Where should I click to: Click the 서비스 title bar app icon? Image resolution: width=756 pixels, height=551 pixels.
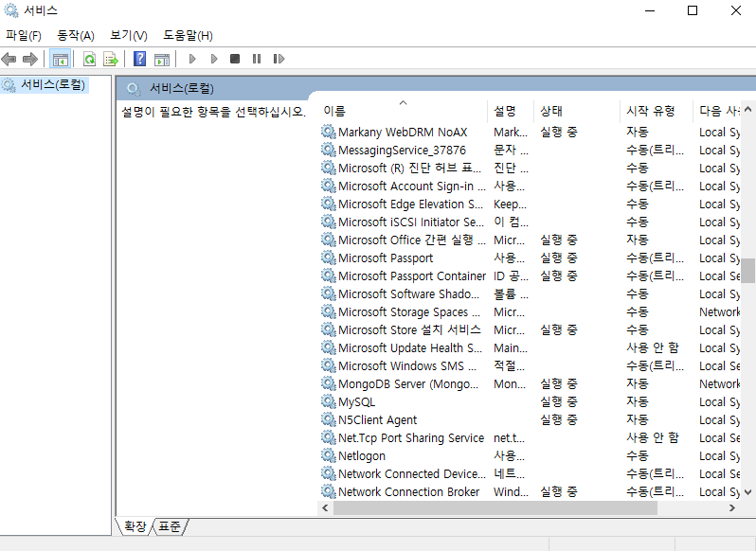coord(11,10)
